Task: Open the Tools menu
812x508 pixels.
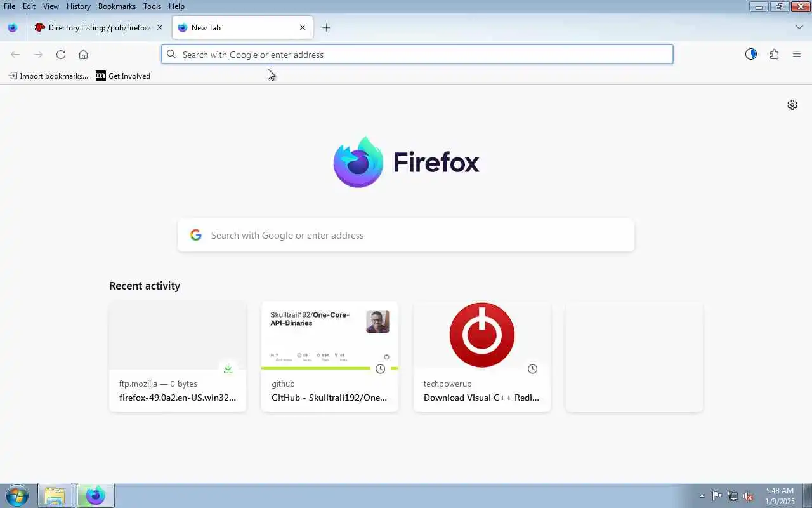Action: click(x=152, y=6)
